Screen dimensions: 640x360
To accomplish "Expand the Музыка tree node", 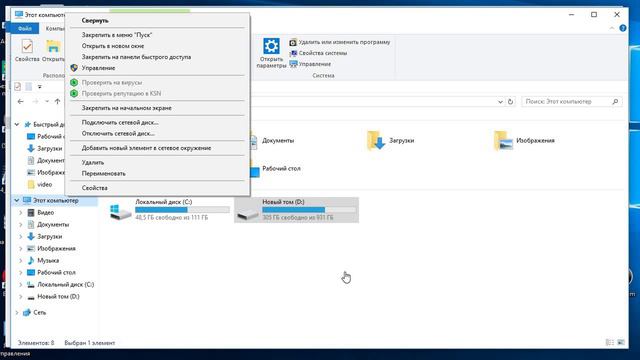I will click(x=20, y=260).
